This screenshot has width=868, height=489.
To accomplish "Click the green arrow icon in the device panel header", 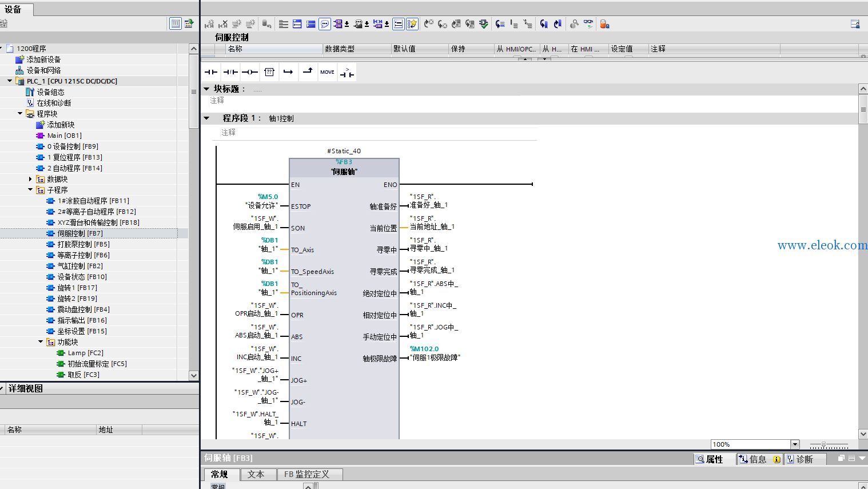I will (x=189, y=23).
